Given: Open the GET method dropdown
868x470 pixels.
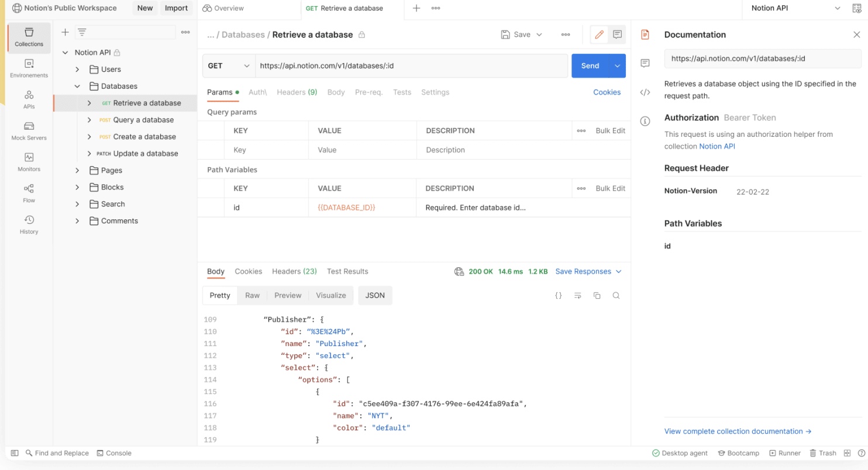Looking at the screenshot, I should [x=228, y=65].
